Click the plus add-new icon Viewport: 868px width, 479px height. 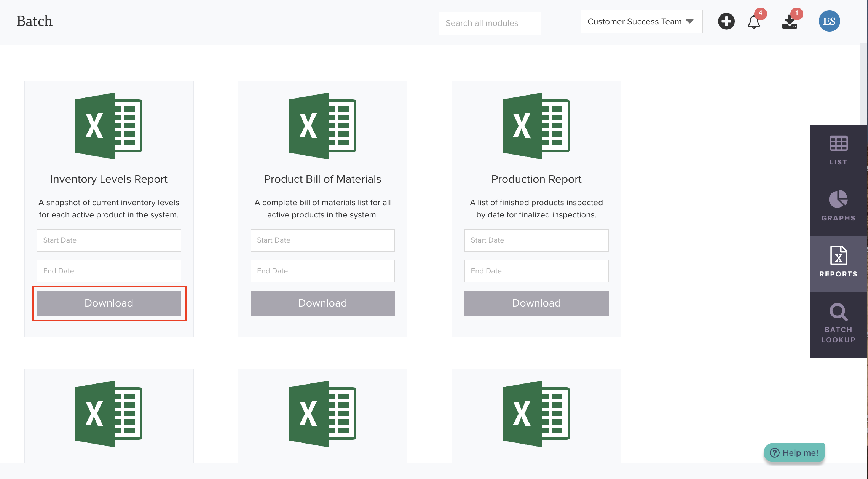coord(726,21)
